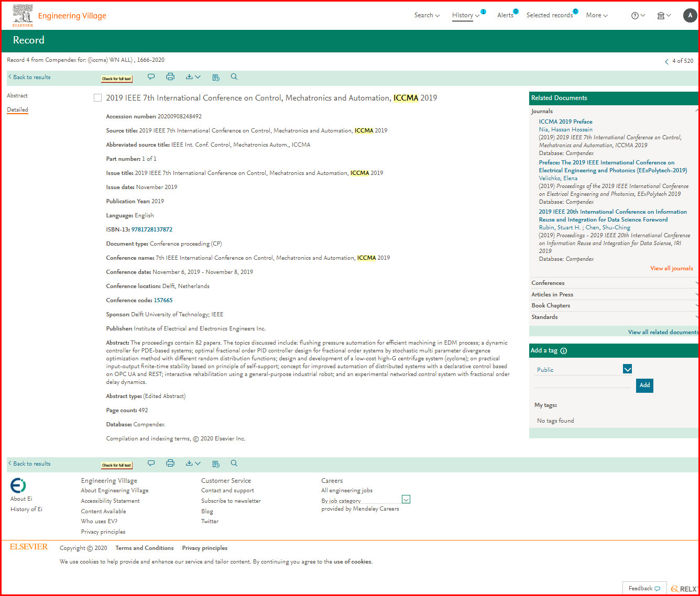Open the Feedback button
700x596 pixels.
click(644, 589)
